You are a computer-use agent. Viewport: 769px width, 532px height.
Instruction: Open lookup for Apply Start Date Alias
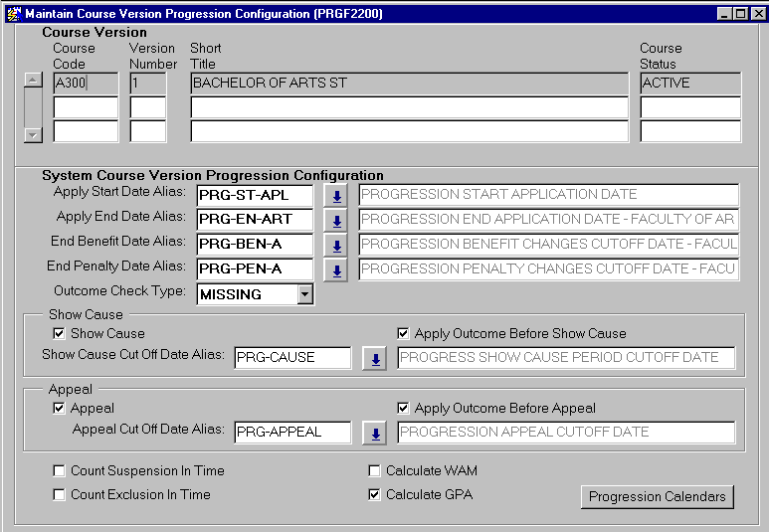click(x=336, y=196)
